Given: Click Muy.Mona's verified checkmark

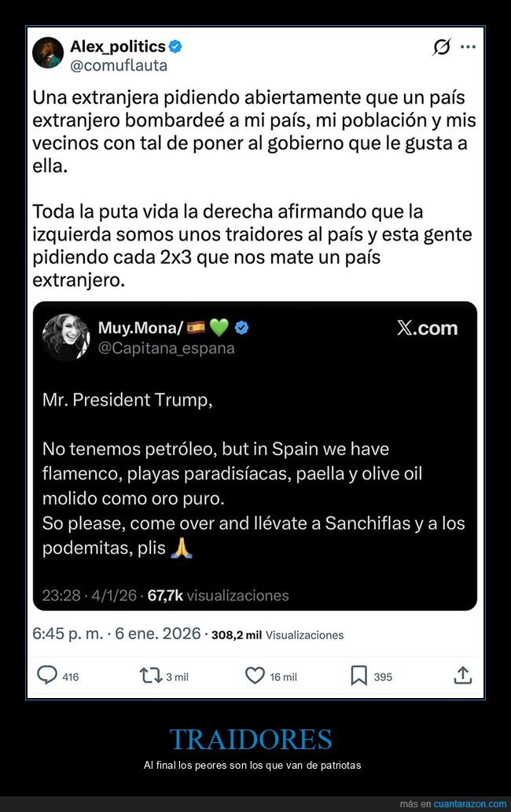Looking at the screenshot, I should 241,328.
